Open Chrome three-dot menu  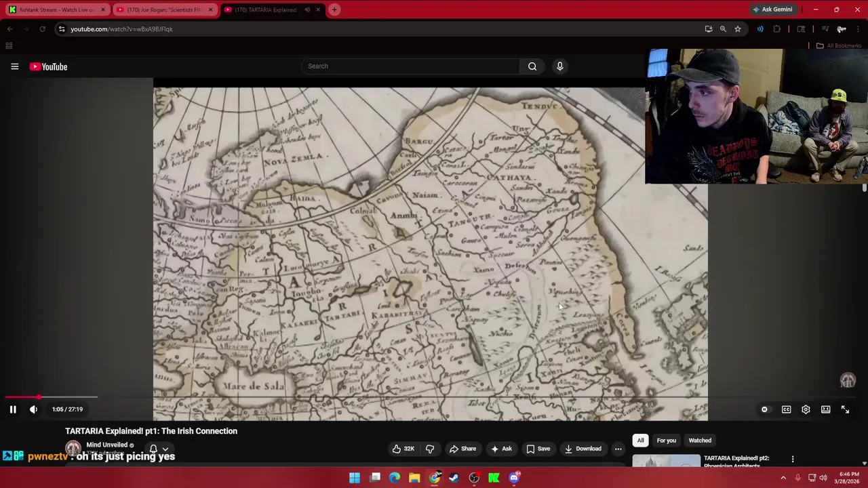859,29
